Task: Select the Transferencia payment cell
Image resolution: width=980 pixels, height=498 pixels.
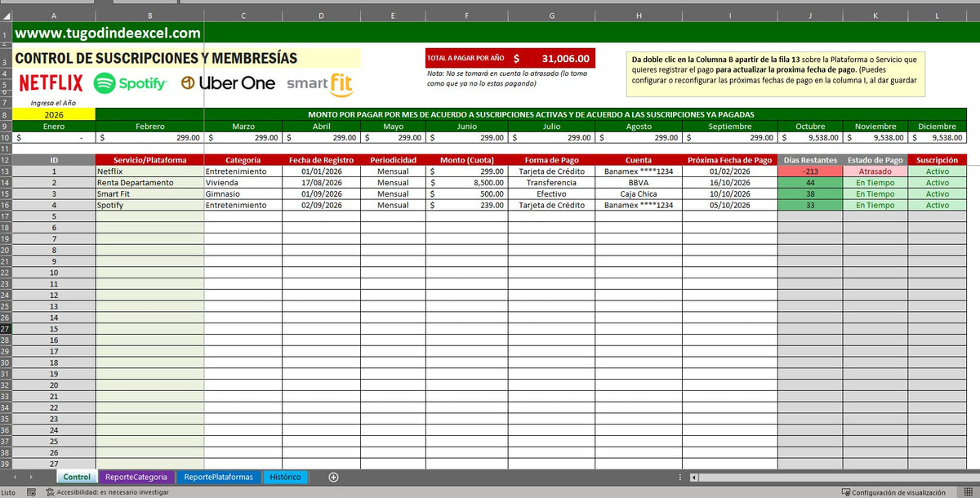Action: pyautogui.click(x=552, y=183)
